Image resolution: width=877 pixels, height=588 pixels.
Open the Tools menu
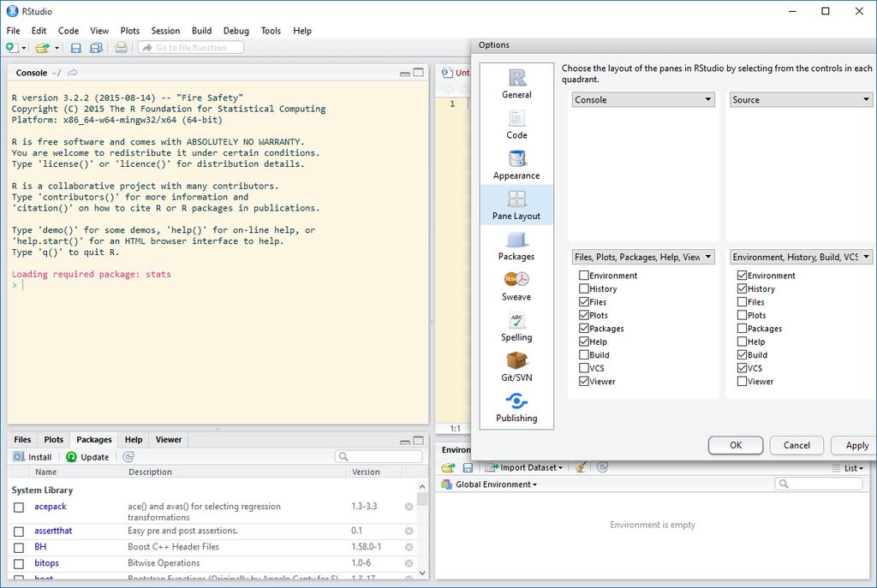pos(271,31)
